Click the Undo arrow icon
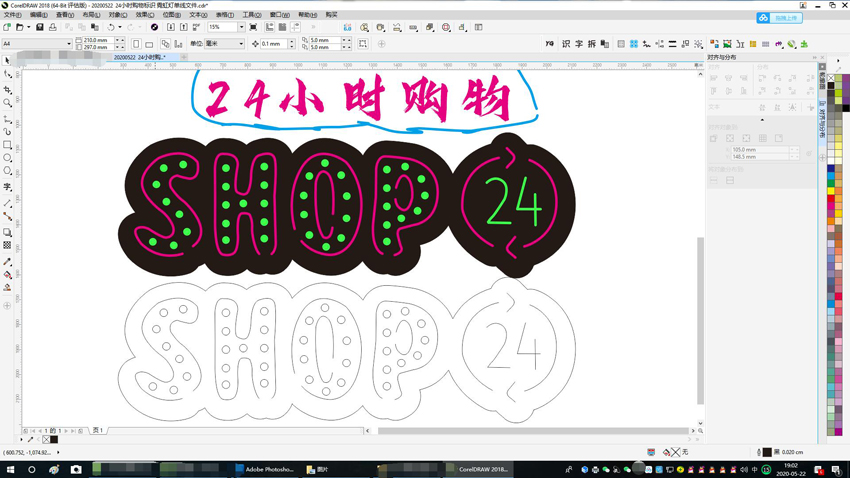The image size is (850, 478). [x=111, y=27]
